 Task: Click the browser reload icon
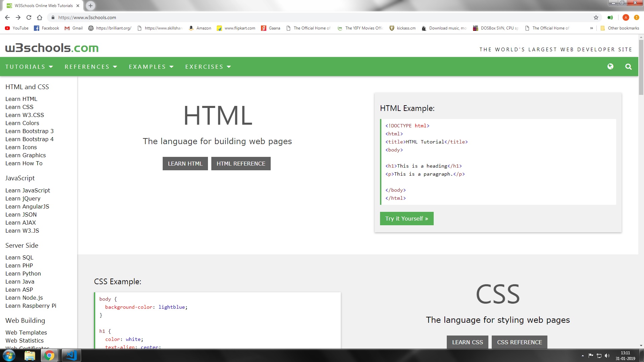[x=29, y=17]
